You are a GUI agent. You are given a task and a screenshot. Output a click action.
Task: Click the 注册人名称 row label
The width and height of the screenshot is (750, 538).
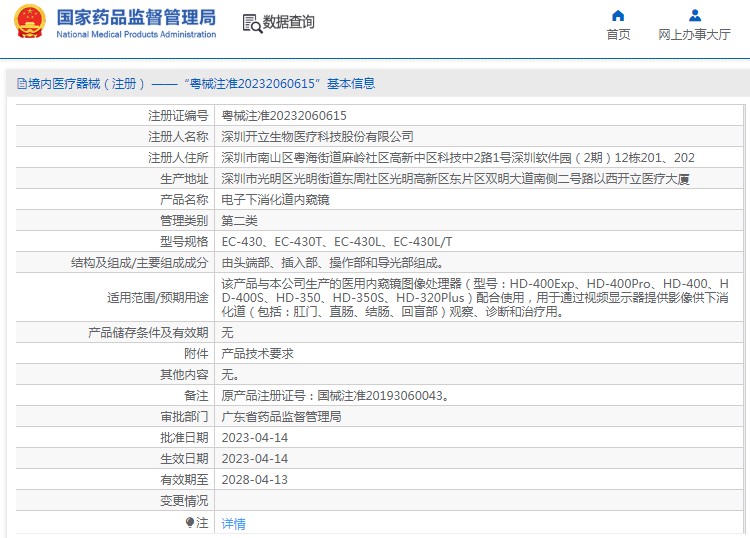coord(178,137)
